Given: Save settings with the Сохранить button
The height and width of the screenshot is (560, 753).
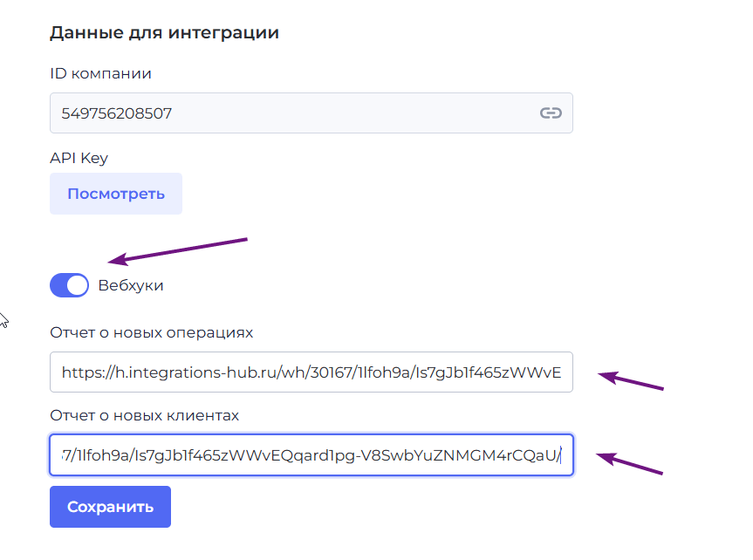Looking at the screenshot, I should coord(111,507).
